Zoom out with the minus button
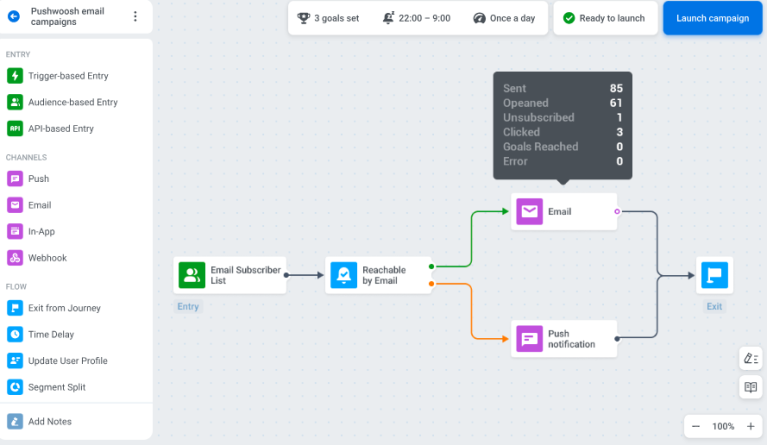The width and height of the screenshot is (767, 445). tap(696, 426)
